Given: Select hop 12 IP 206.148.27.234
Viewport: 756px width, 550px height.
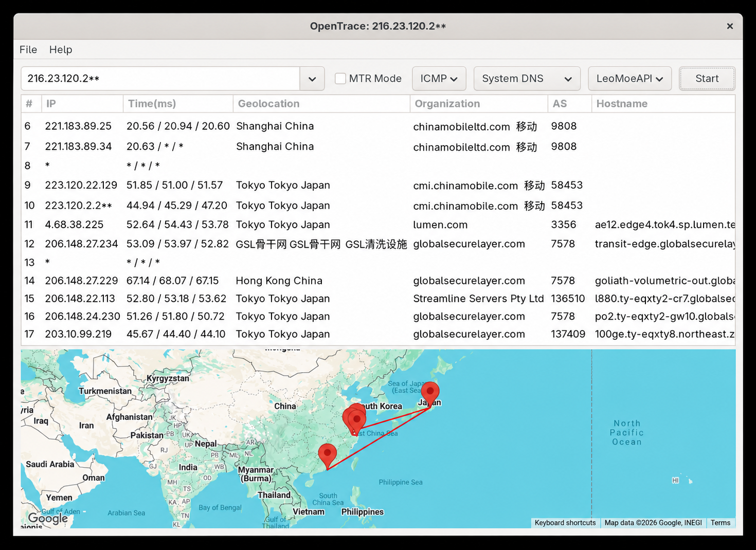Looking at the screenshot, I should point(81,244).
